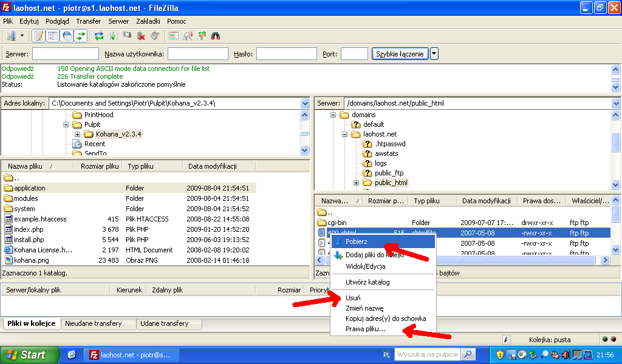Screen dimensions: 622x364
Task: Click the reconnect to server toolbar icon
Action: pyautogui.click(x=155, y=36)
